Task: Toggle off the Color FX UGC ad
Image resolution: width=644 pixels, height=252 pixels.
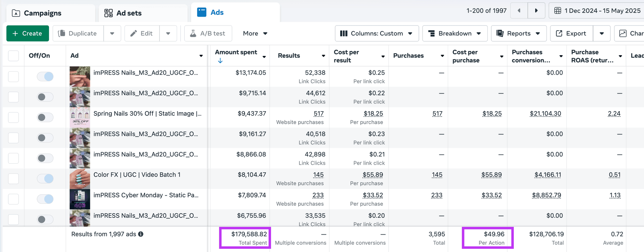Action: pyautogui.click(x=45, y=179)
